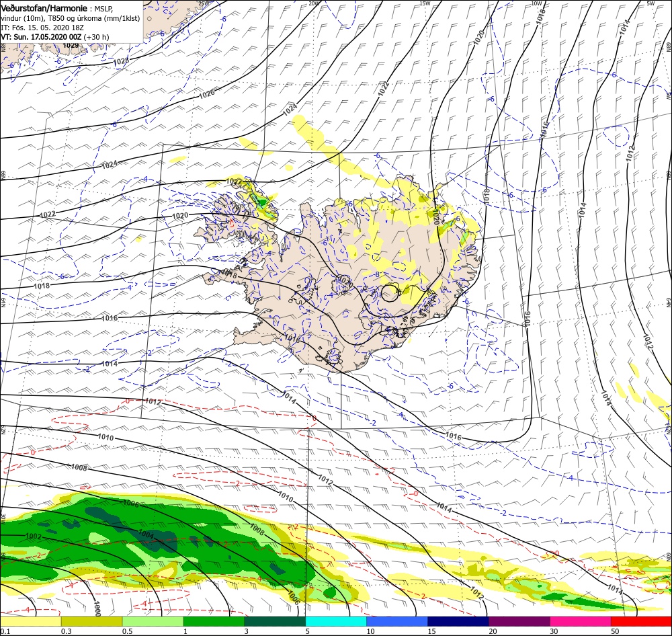This screenshot has width=672, height=636.
Task: Click the '5W' longitude label
Action: pos(650,3)
